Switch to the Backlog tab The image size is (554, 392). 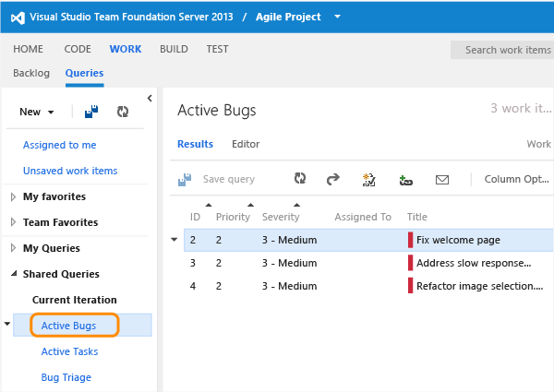coord(31,73)
